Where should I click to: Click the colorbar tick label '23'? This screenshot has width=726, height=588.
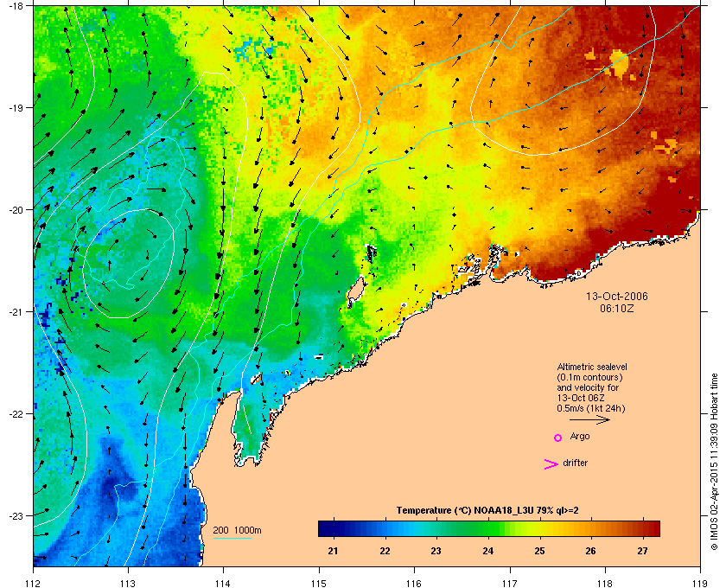(x=436, y=551)
